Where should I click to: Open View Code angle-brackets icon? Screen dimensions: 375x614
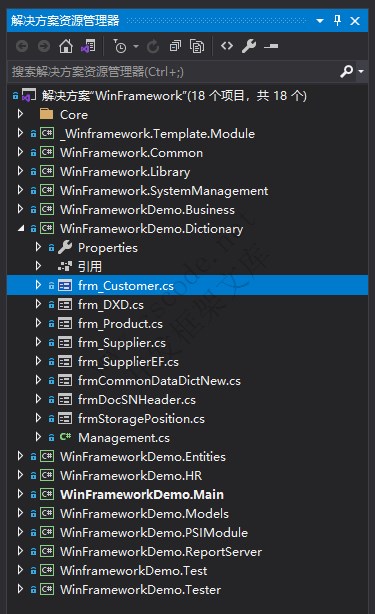point(227,46)
